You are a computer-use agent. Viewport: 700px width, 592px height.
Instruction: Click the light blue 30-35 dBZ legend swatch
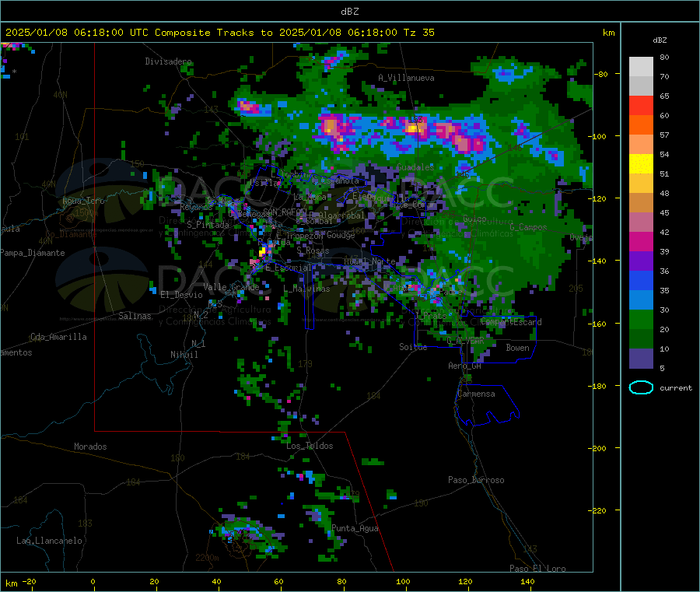coord(641,300)
